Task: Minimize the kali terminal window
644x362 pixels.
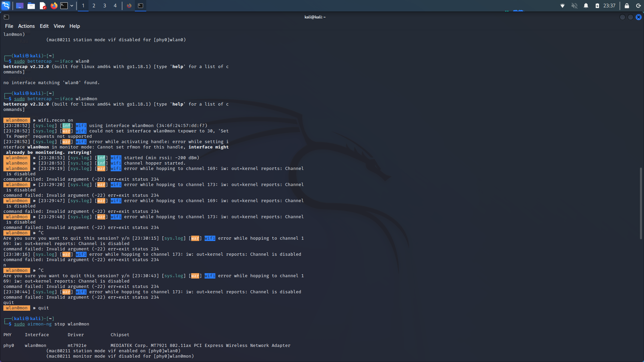Action: 622,17
